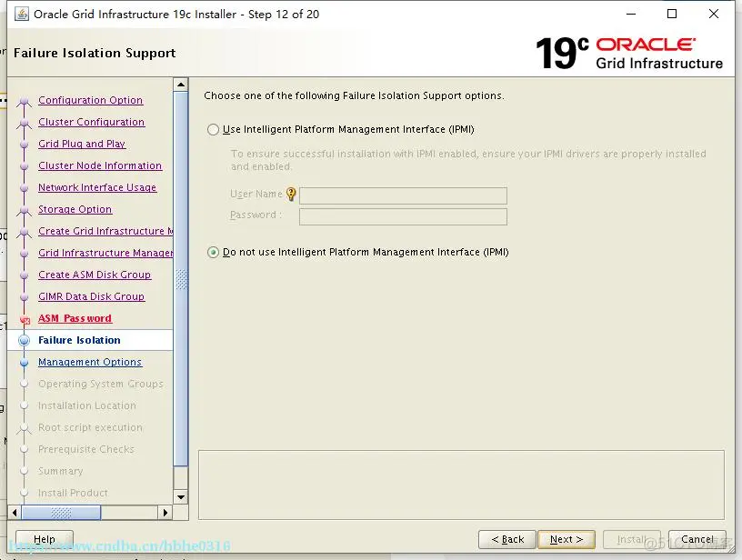
Task: Open the Storage Option step
Action: tap(75, 209)
